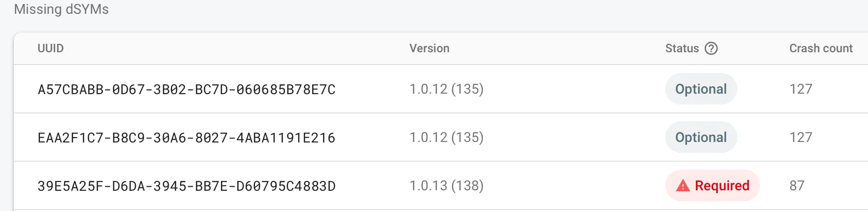Click crash count 127 in second row

(x=800, y=137)
